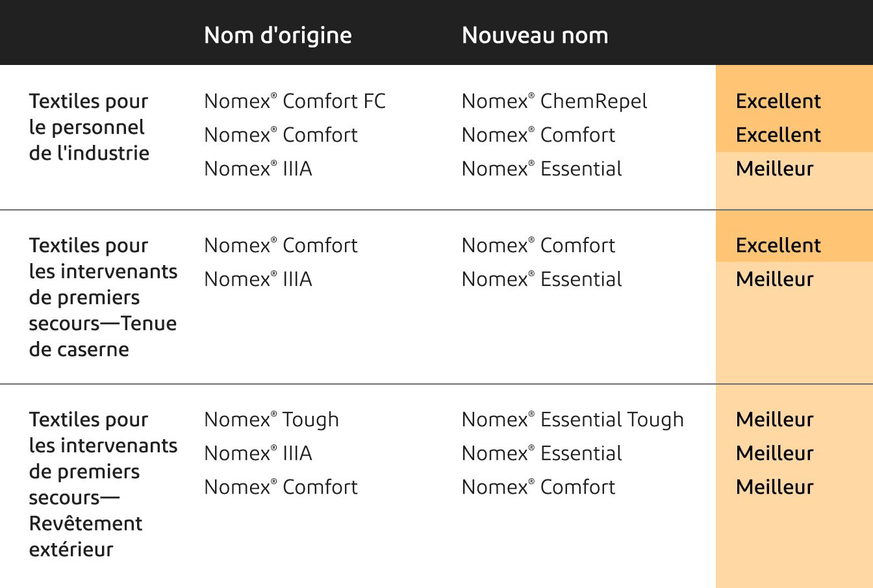Click "Meilleur" rating beside Essential Tough
This screenshot has height=588, width=873.
(774, 420)
